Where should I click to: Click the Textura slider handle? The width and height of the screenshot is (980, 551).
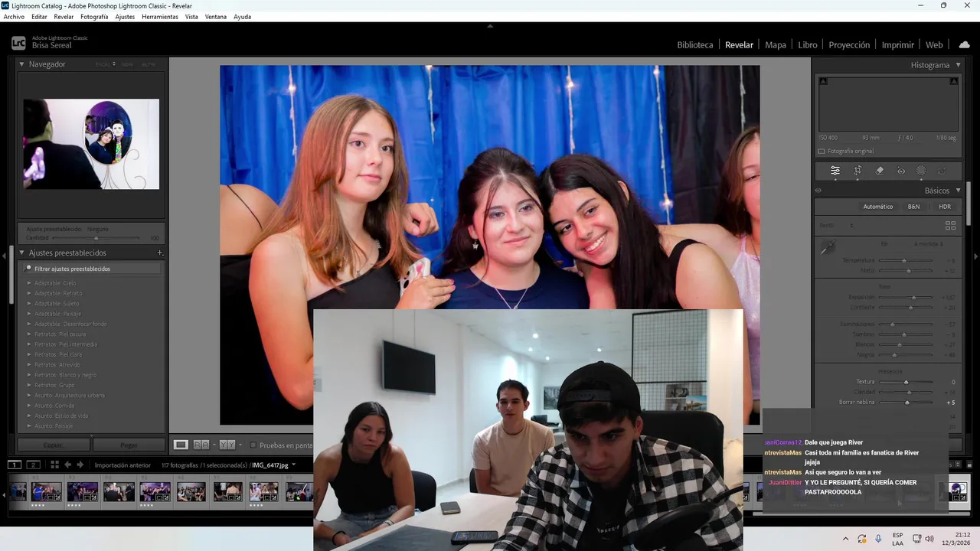[906, 382]
